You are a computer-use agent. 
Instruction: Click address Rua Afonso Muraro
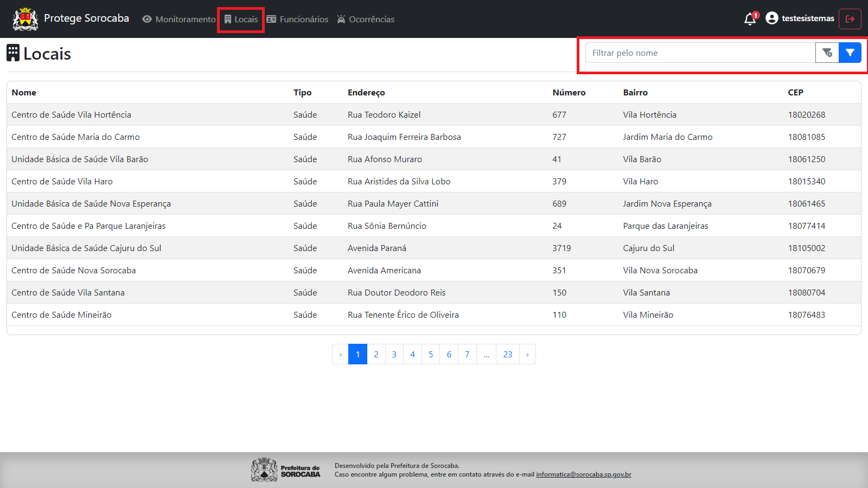(385, 159)
